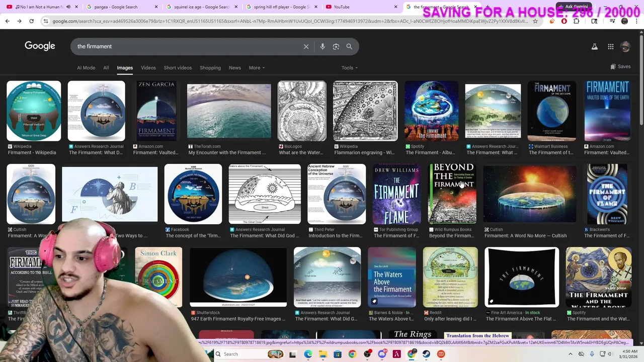Viewport: 644px width, 362px height.
Task: Open the Zen Garcia Firmament book thumbnail
Action: 156,111
